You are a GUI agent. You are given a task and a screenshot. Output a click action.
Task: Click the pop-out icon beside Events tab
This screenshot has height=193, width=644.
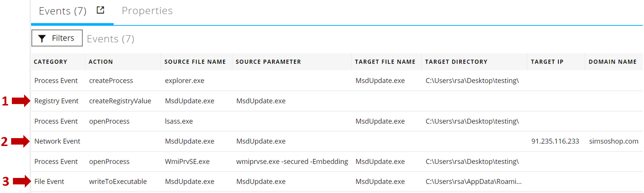point(101,10)
